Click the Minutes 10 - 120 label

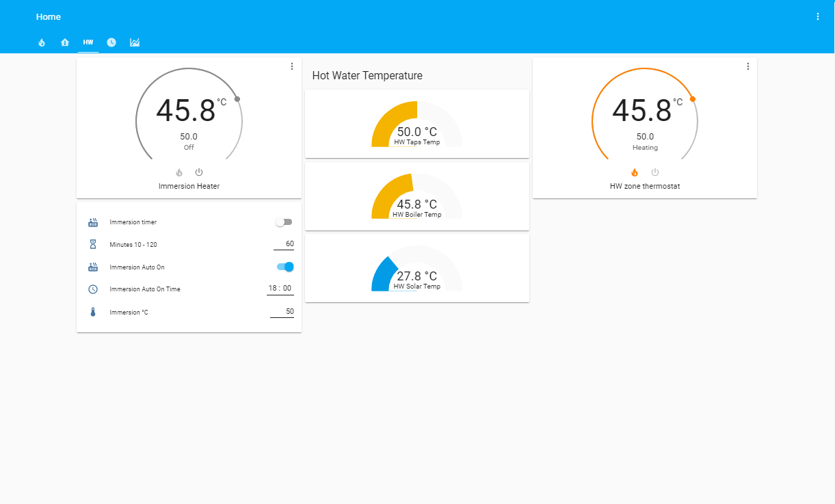tap(133, 244)
